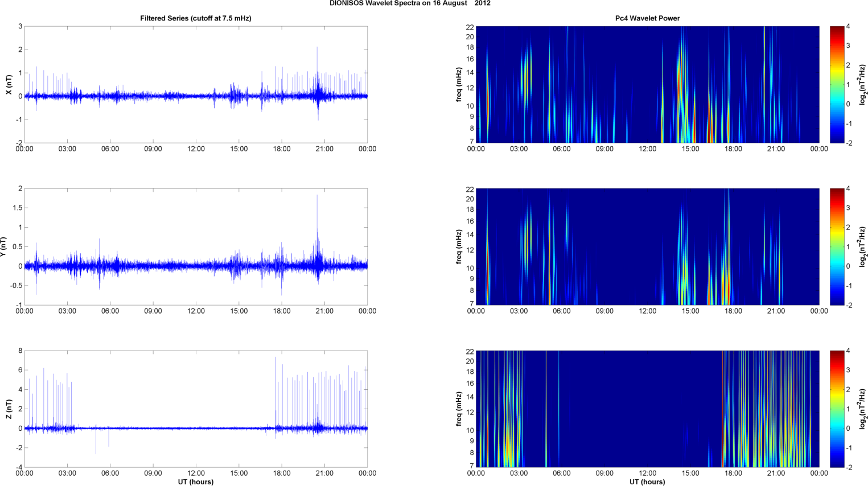The width and height of the screenshot is (868, 486).
Task: Click the '1.5' tick on the Y series axis
Action: coord(17,208)
